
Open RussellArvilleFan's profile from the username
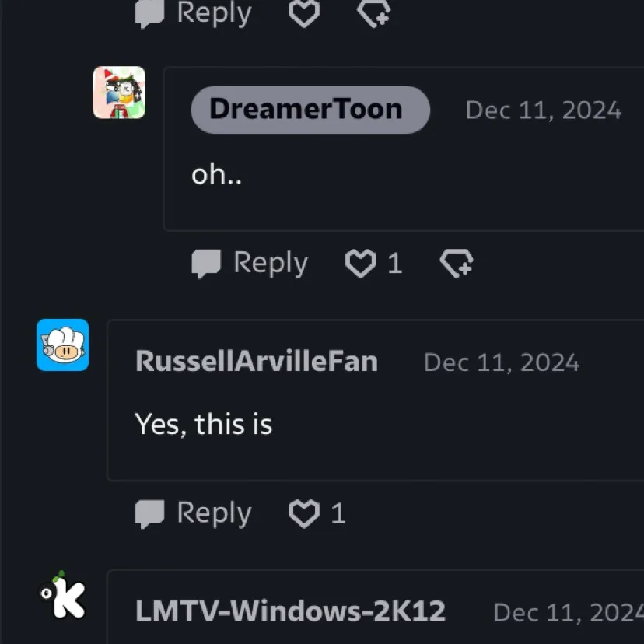[257, 362]
